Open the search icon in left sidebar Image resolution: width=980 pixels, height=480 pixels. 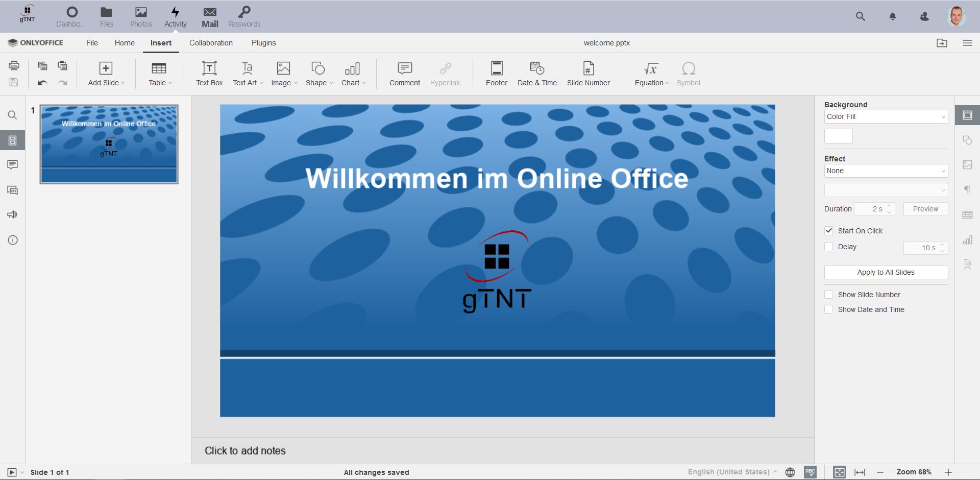[13, 115]
